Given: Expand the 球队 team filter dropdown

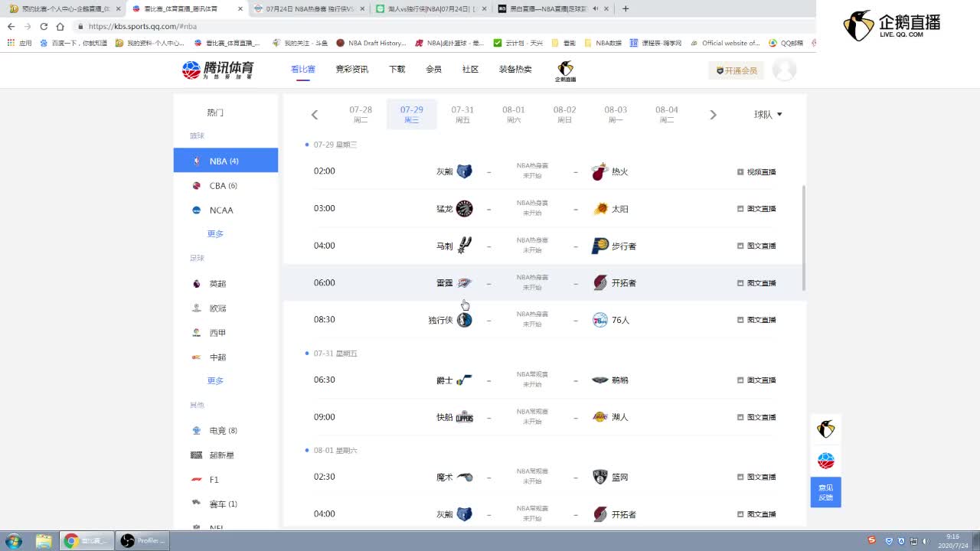Looking at the screenshot, I should (x=768, y=115).
